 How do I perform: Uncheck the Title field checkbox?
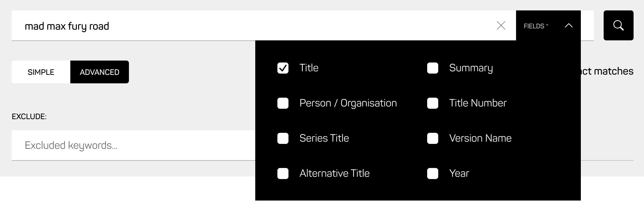tap(283, 68)
